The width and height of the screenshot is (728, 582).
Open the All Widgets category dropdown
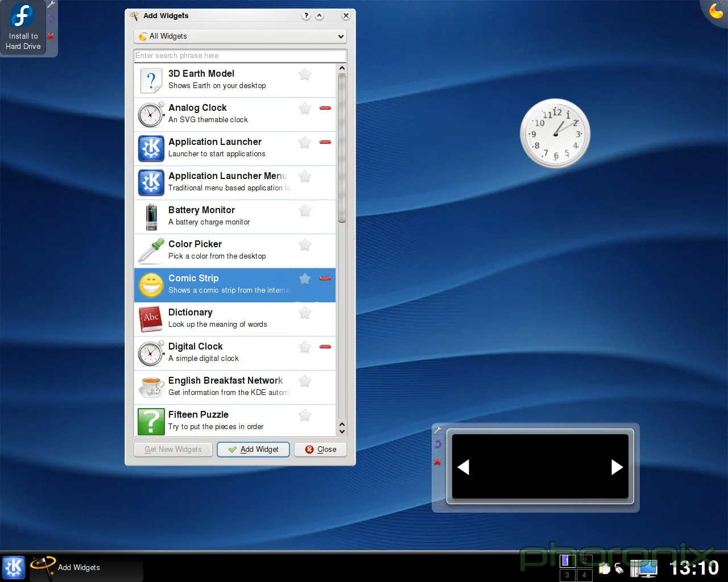coord(240,36)
